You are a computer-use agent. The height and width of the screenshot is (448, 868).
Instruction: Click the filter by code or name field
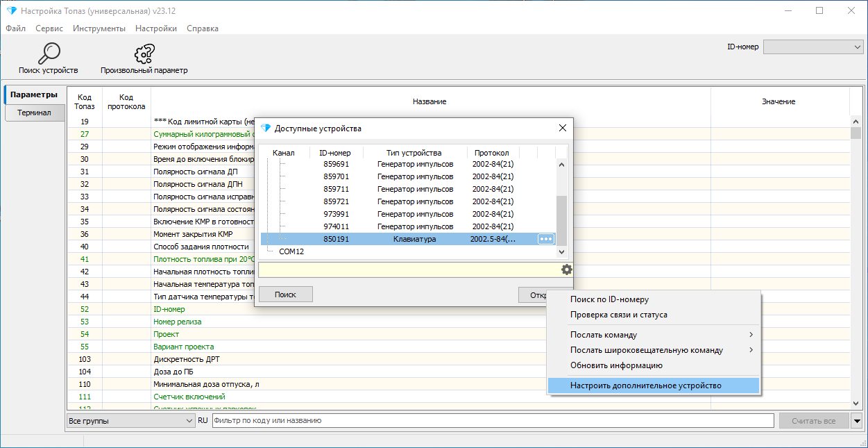(x=493, y=420)
